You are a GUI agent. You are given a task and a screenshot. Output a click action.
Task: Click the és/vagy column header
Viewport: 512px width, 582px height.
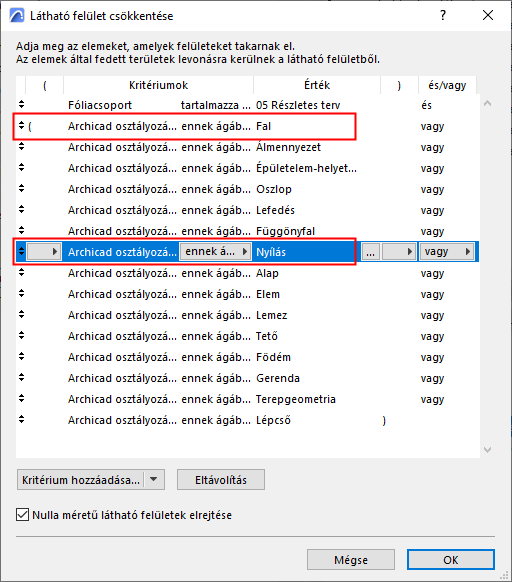447,85
